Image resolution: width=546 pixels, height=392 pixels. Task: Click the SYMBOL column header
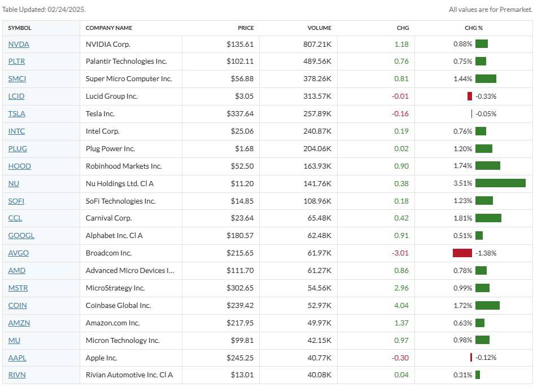tap(20, 28)
